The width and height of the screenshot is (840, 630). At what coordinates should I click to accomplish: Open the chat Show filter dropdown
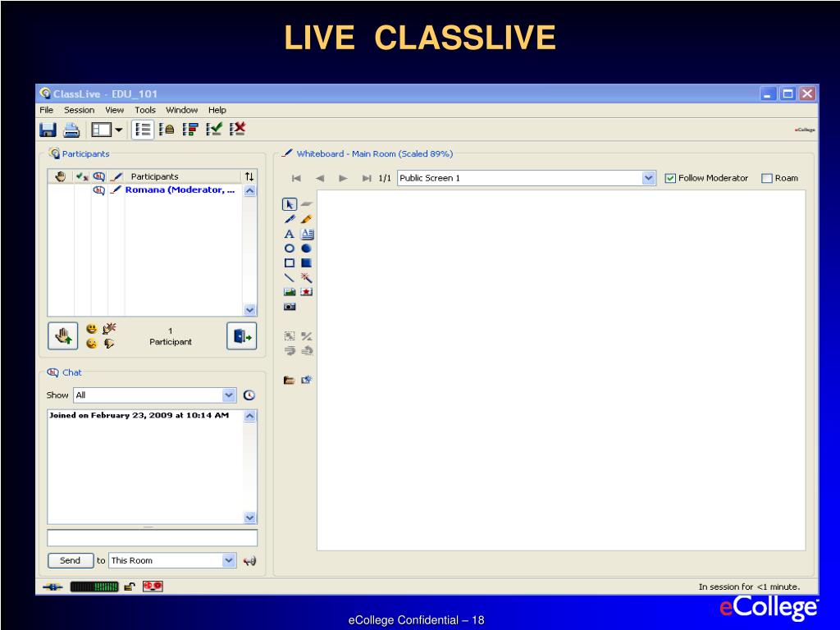pyautogui.click(x=229, y=395)
